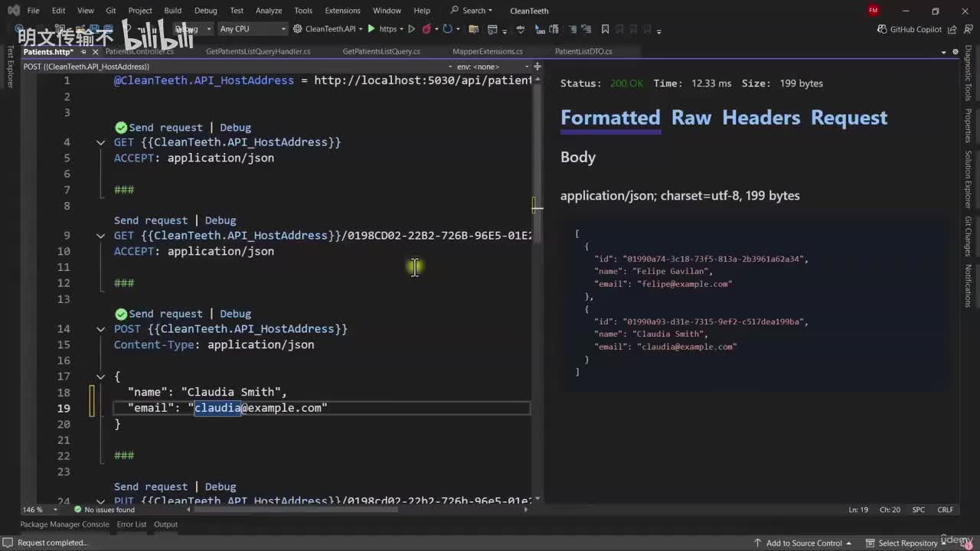
Task: Open the Error List tab
Action: tap(132, 524)
